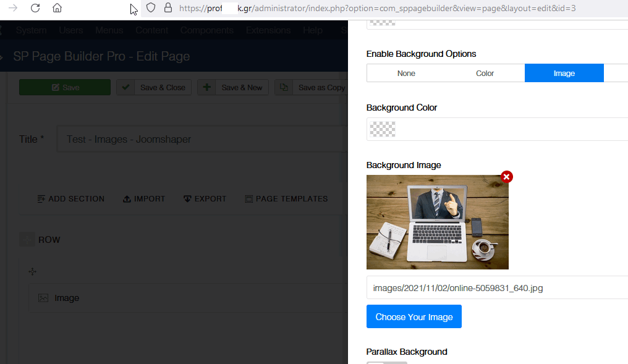Open the Help menu

(x=312, y=30)
